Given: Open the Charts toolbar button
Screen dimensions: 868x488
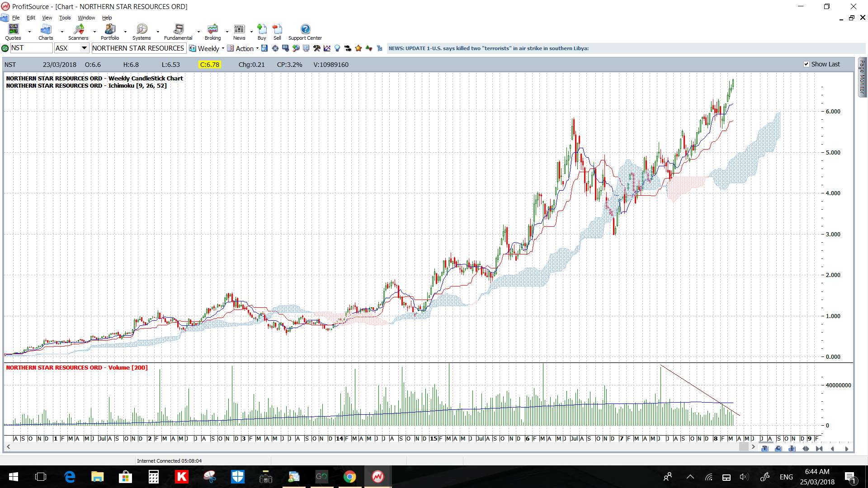Looking at the screenshot, I should point(46,32).
